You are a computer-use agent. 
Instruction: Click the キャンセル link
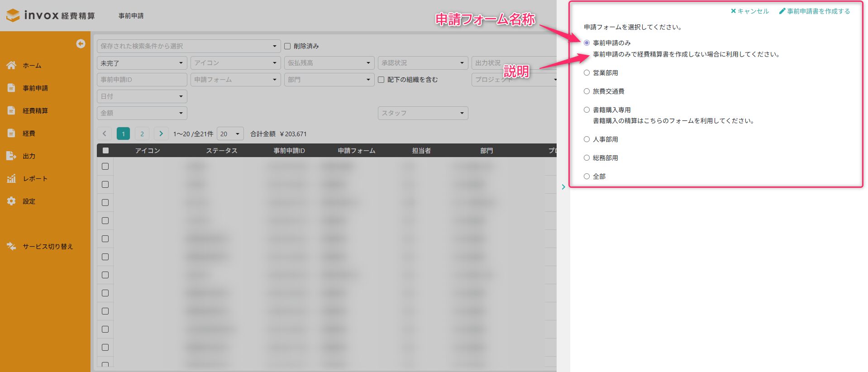click(749, 11)
